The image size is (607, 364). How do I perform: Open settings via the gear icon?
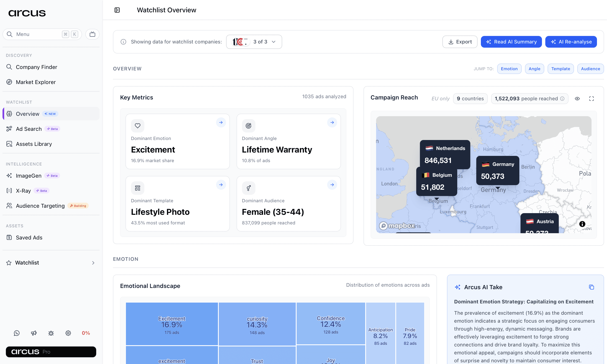point(68,333)
